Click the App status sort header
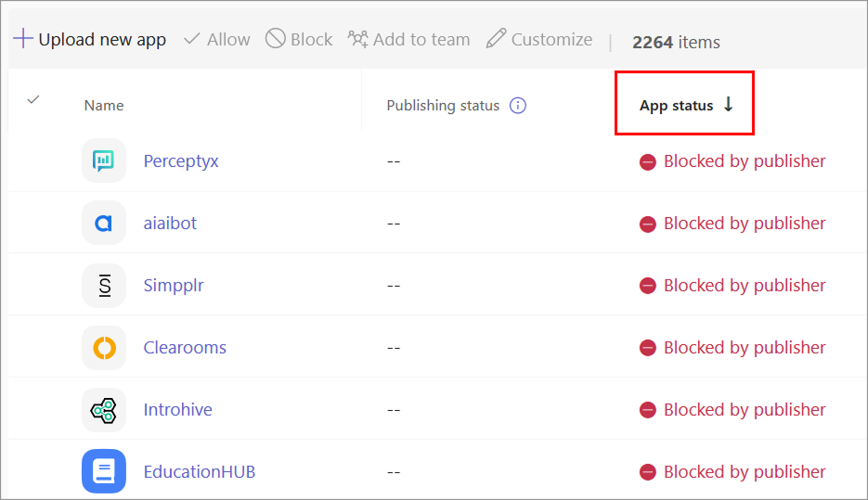 [x=686, y=105]
